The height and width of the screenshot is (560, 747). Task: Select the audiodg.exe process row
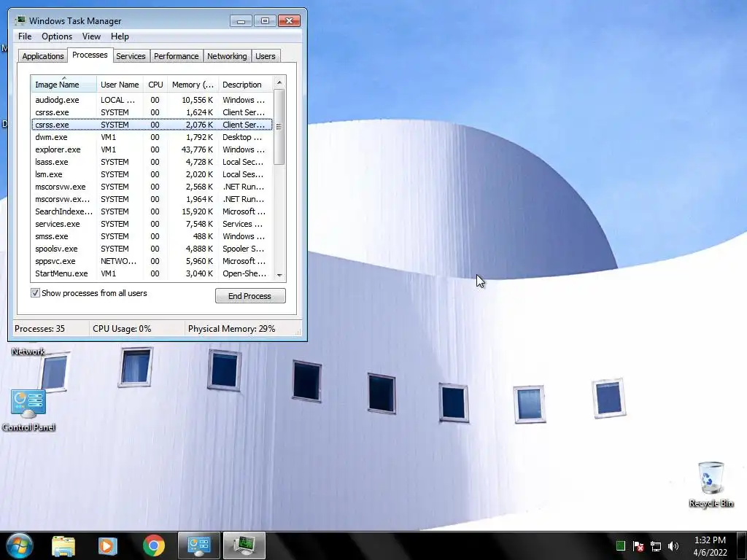(x=152, y=100)
